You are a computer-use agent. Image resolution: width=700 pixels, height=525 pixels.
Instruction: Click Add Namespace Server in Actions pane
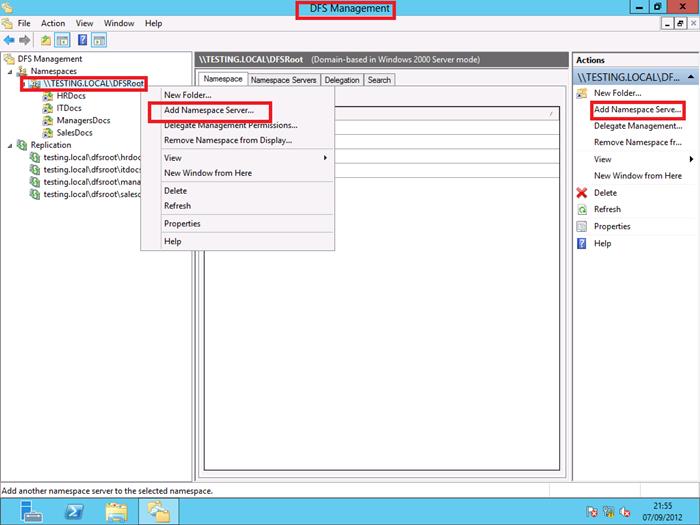pyautogui.click(x=638, y=110)
